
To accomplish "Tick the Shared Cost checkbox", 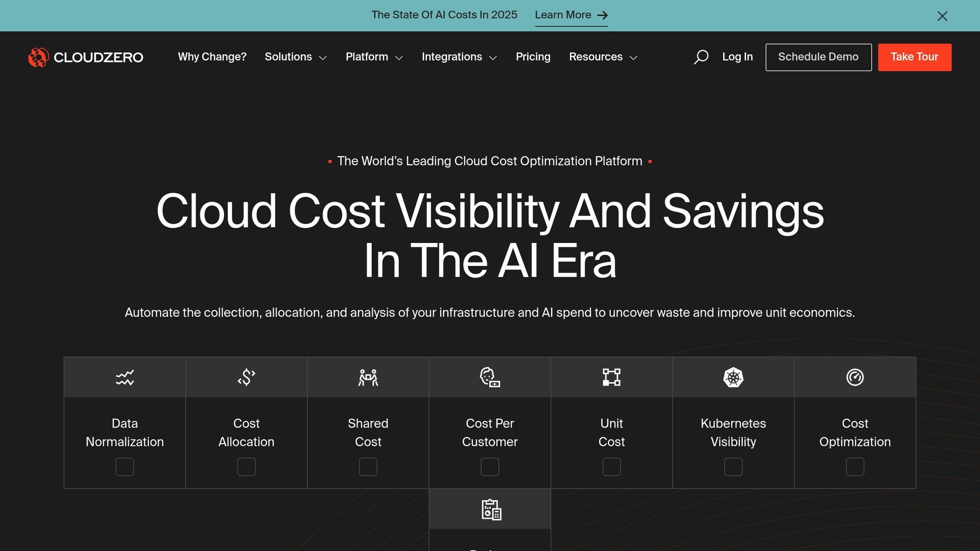I will pyautogui.click(x=368, y=467).
